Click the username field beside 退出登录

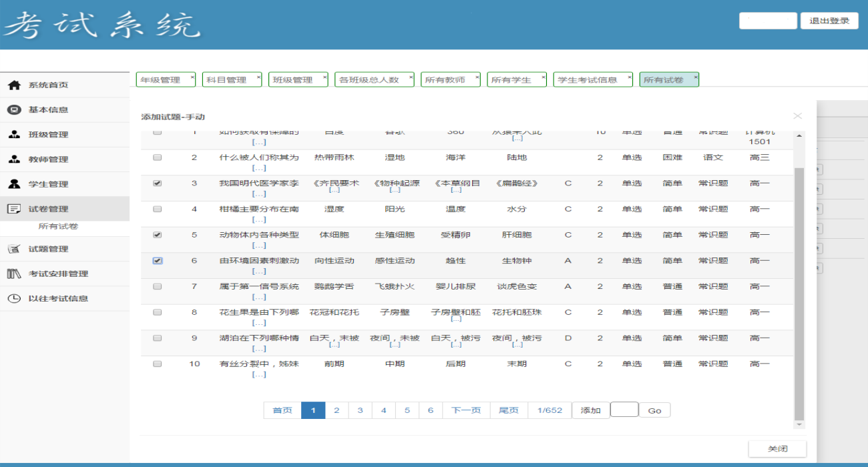click(768, 21)
